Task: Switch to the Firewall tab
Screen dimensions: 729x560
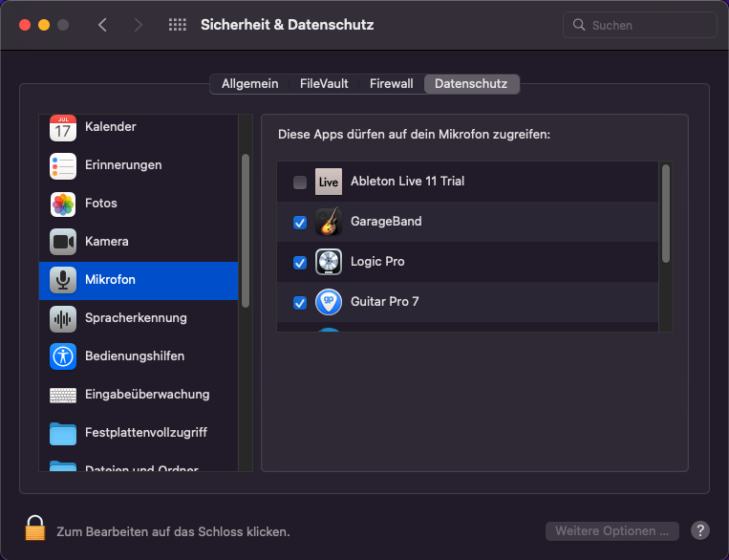Action: (x=391, y=84)
